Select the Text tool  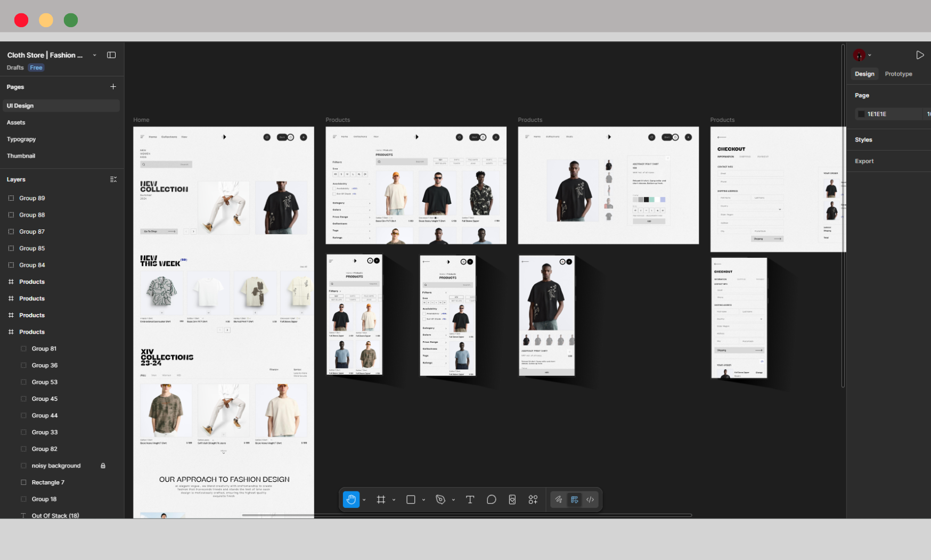[x=470, y=499]
